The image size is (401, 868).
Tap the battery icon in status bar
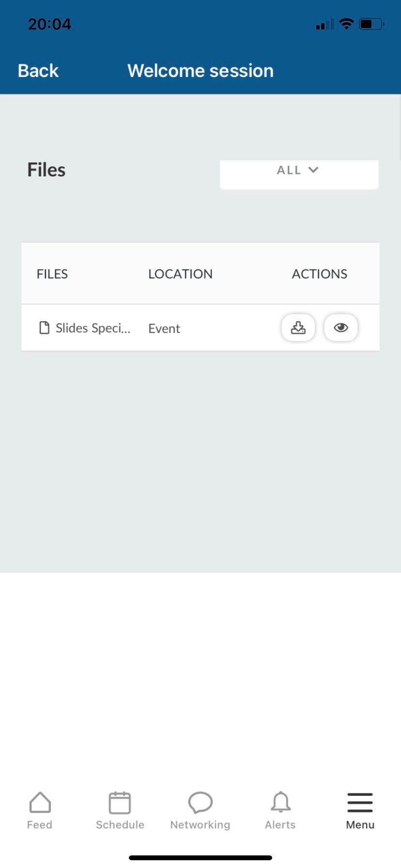[x=371, y=24]
